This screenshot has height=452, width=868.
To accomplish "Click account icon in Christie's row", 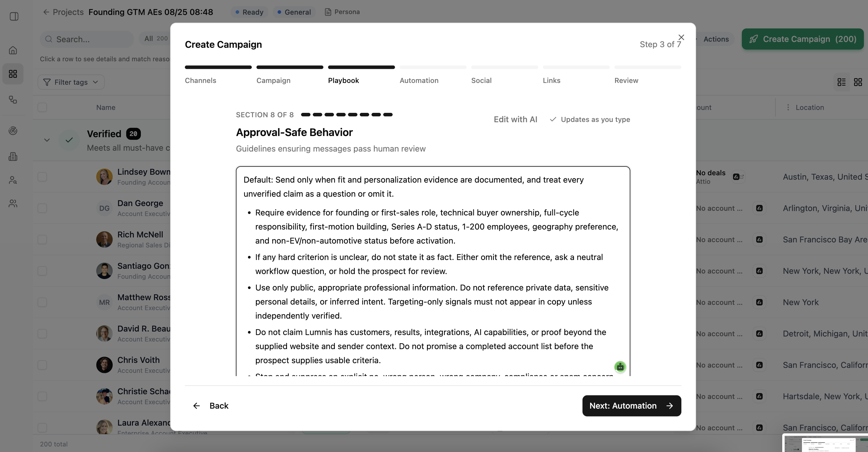I will click(x=759, y=397).
